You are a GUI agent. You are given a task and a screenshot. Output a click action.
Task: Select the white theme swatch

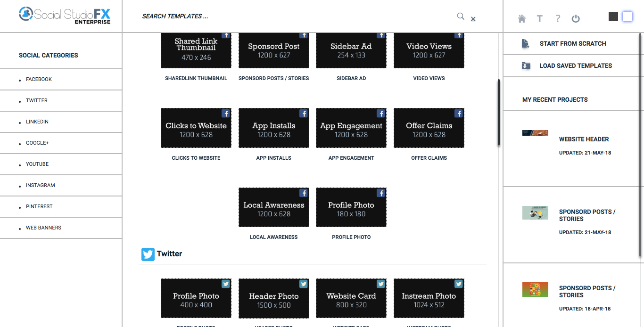pos(627,16)
